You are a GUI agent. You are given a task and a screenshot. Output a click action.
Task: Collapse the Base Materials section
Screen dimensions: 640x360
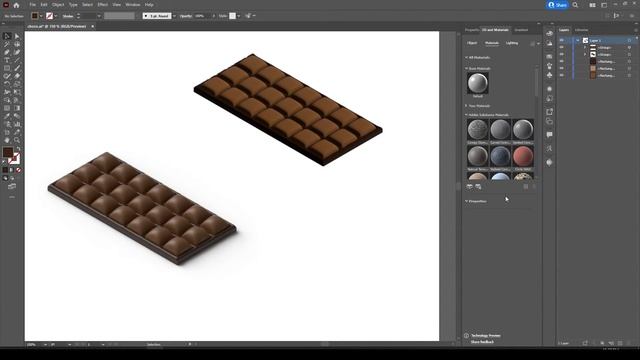tap(467, 69)
